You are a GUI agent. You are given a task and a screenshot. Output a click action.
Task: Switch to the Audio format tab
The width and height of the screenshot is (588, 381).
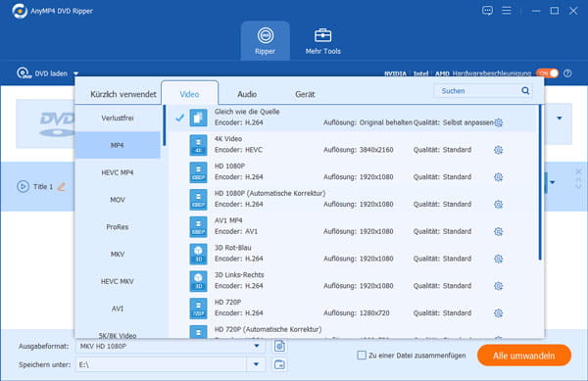tap(247, 94)
